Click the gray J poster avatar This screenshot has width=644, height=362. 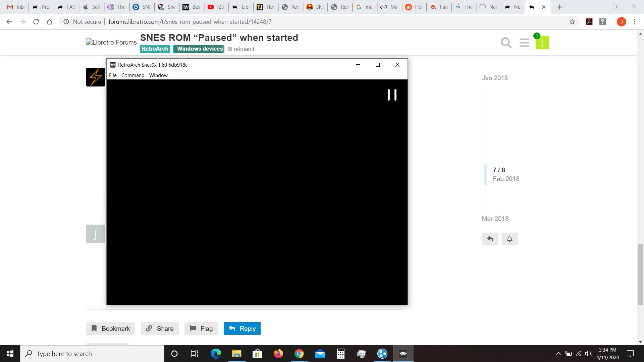pyautogui.click(x=96, y=234)
